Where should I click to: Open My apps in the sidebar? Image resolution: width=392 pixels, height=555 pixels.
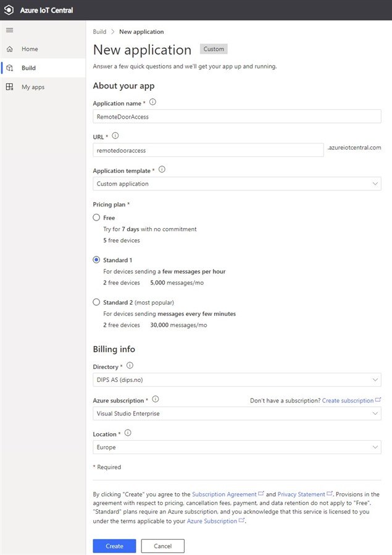click(33, 87)
